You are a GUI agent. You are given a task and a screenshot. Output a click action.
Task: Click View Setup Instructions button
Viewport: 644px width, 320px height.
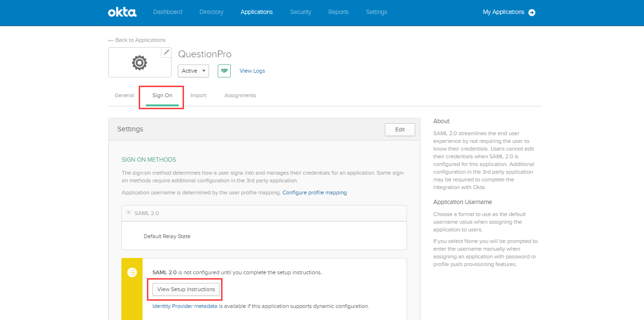pyautogui.click(x=186, y=289)
